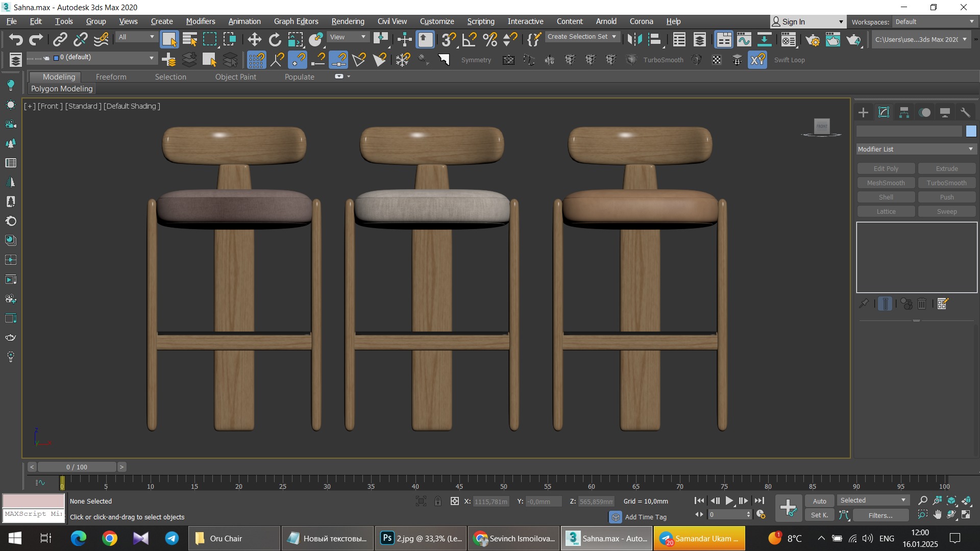The image size is (980, 551).
Task: Switch to the Object Paint ribbon tab
Action: 235,77
